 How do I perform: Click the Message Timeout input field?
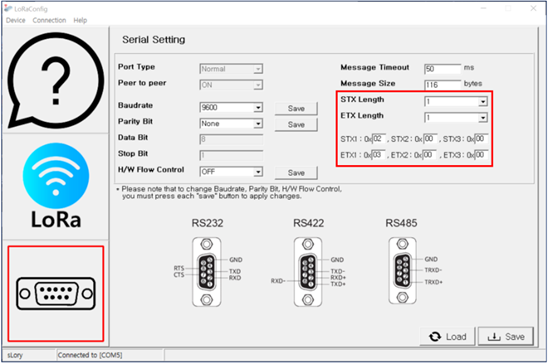pos(442,69)
